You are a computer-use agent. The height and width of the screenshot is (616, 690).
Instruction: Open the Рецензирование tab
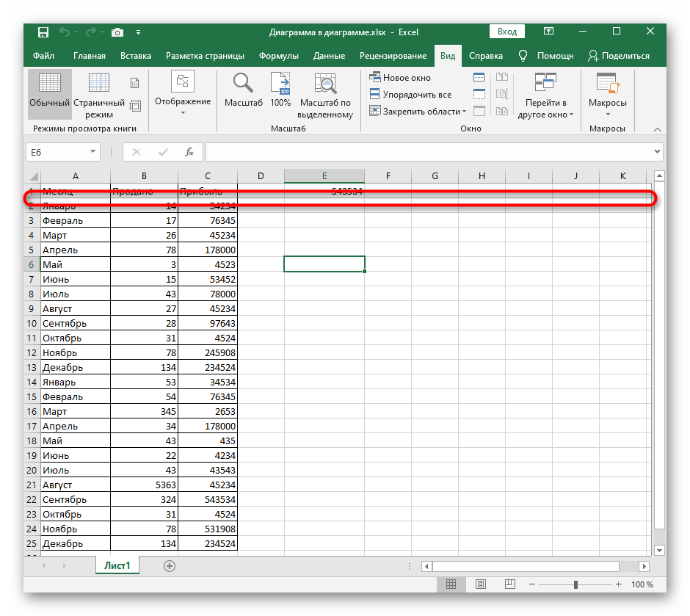[x=393, y=56]
